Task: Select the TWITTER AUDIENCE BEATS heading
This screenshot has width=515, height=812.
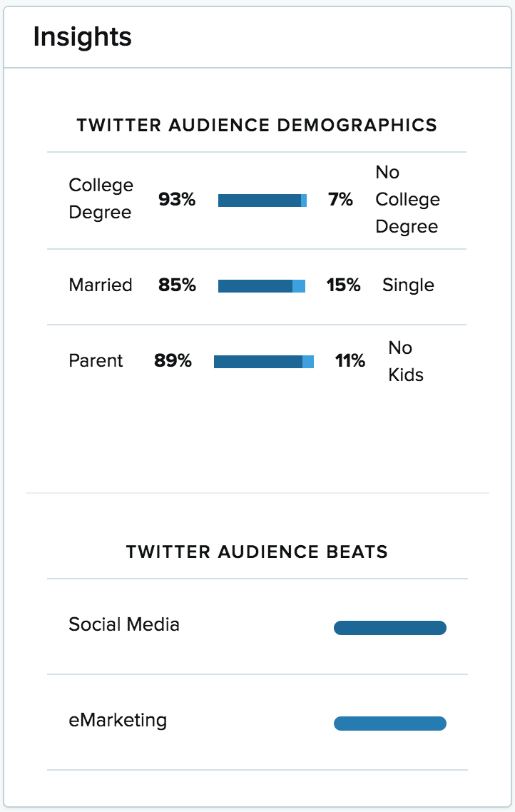Action: pyautogui.click(x=257, y=552)
